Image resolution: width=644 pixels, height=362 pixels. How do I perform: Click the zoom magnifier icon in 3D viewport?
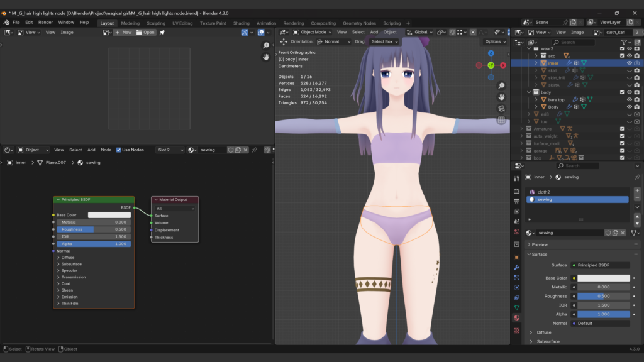[501, 86]
